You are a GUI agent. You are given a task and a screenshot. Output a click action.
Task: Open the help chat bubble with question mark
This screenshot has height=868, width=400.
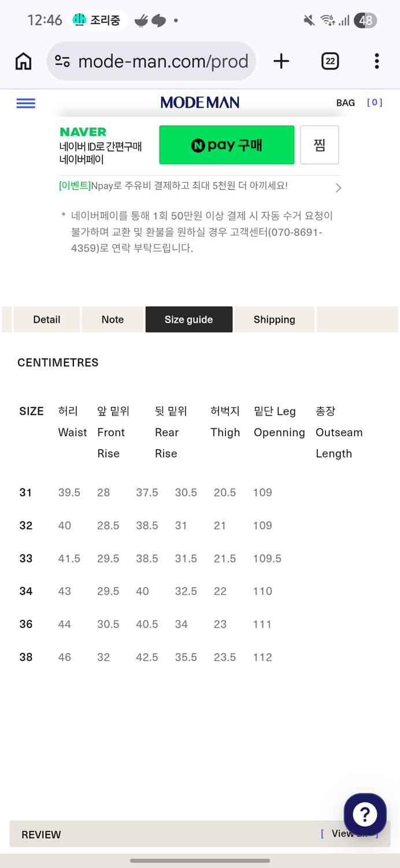coord(365,814)
